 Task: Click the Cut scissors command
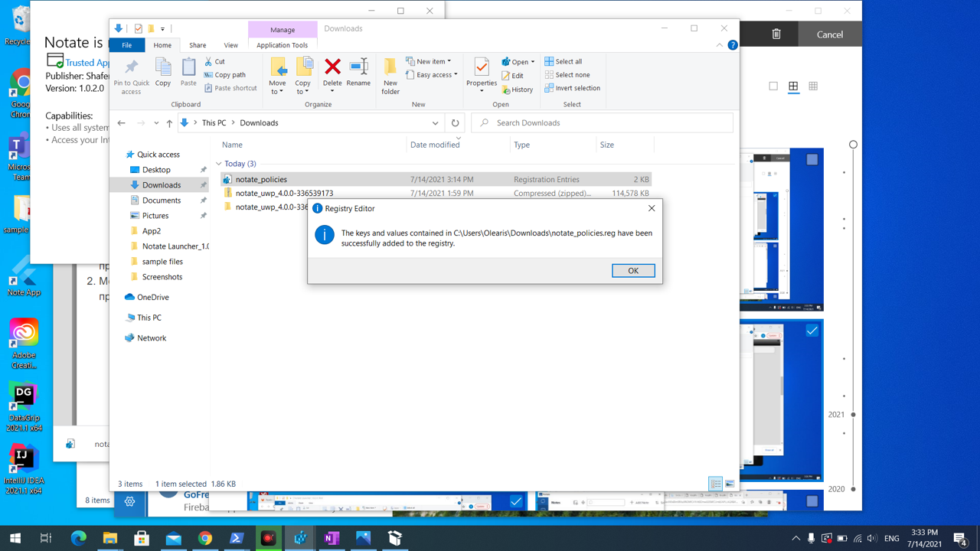214,61
